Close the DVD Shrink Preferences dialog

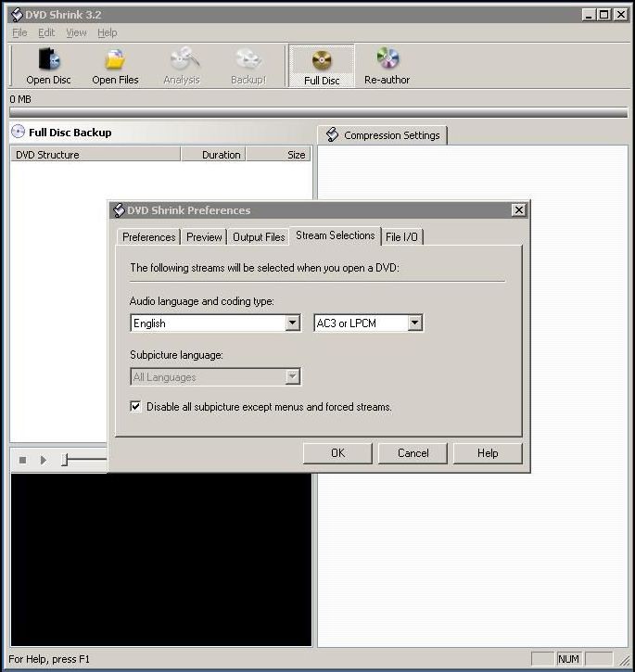coord(519,210)
